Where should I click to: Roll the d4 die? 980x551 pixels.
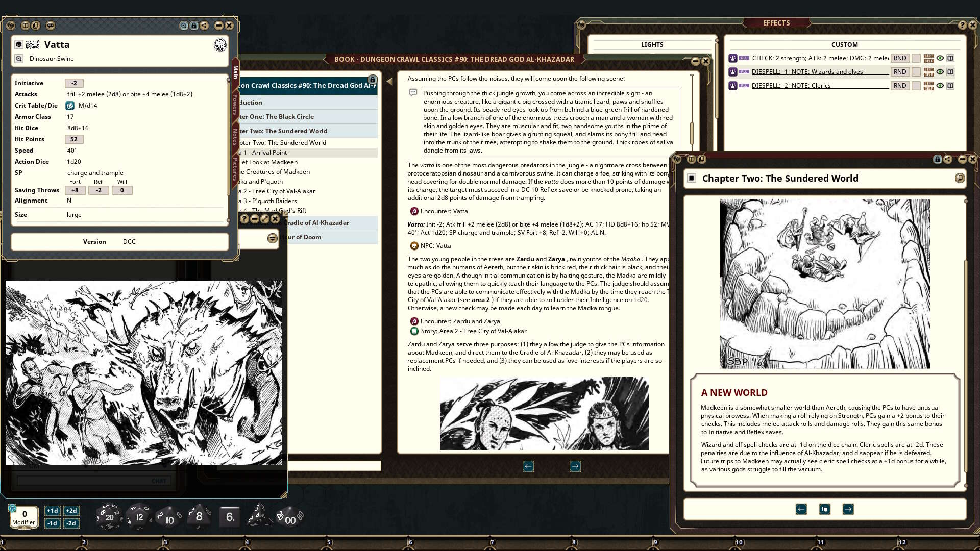(259, 515)
